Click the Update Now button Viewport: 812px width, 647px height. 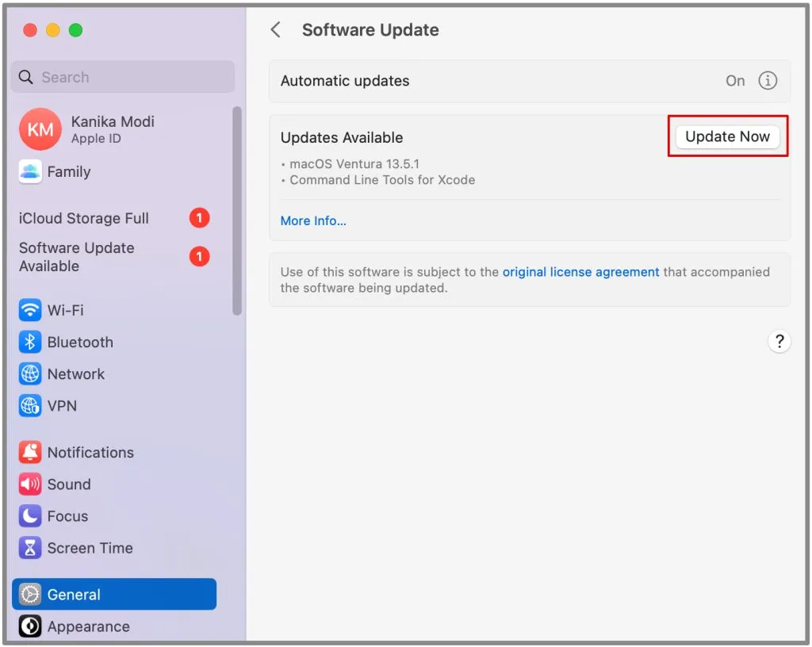click(727, 136)
